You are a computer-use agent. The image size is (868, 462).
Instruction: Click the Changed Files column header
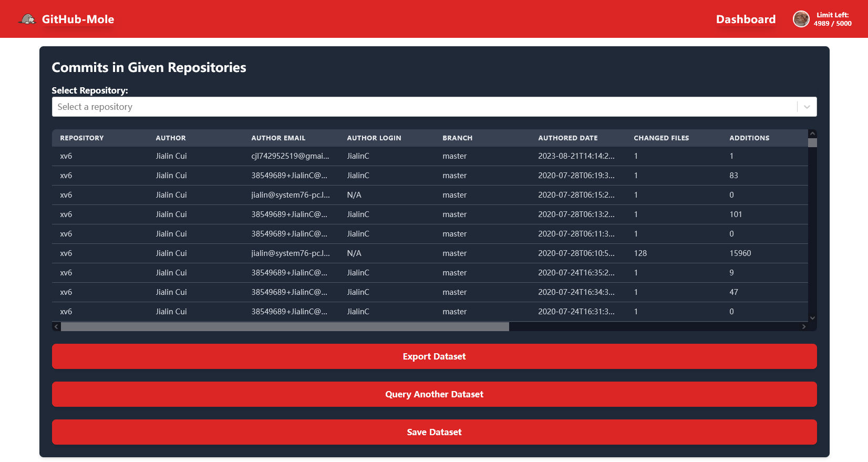(661, 138)
